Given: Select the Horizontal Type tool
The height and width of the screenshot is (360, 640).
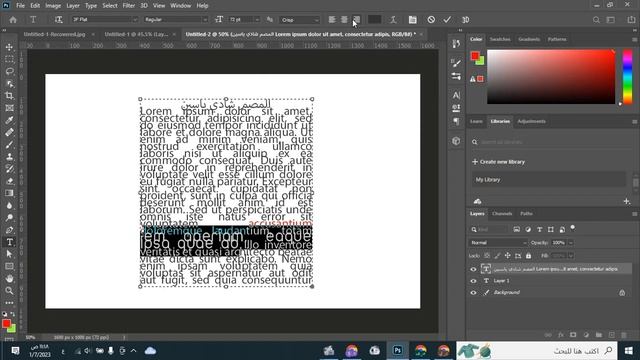Looking at the screenshot, I should click(9, 242).
